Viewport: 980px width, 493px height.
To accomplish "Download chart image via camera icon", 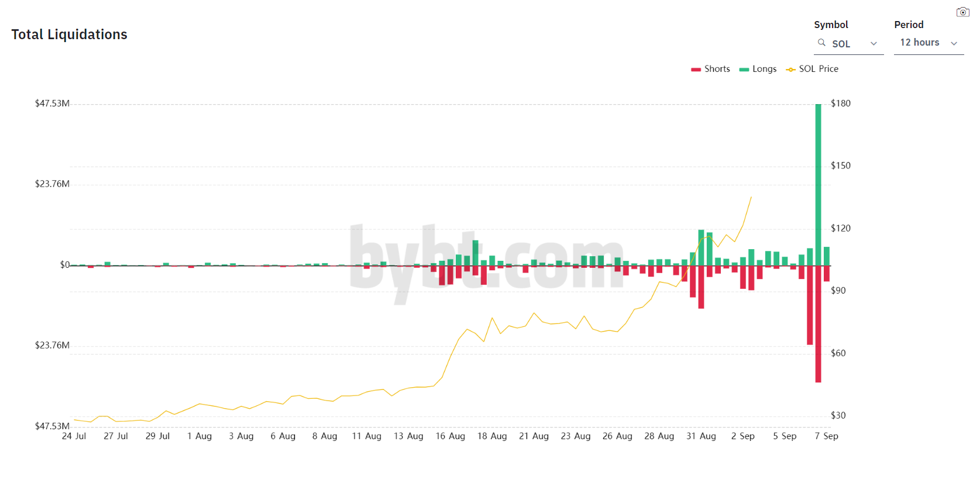I will (x=962, y=12).
